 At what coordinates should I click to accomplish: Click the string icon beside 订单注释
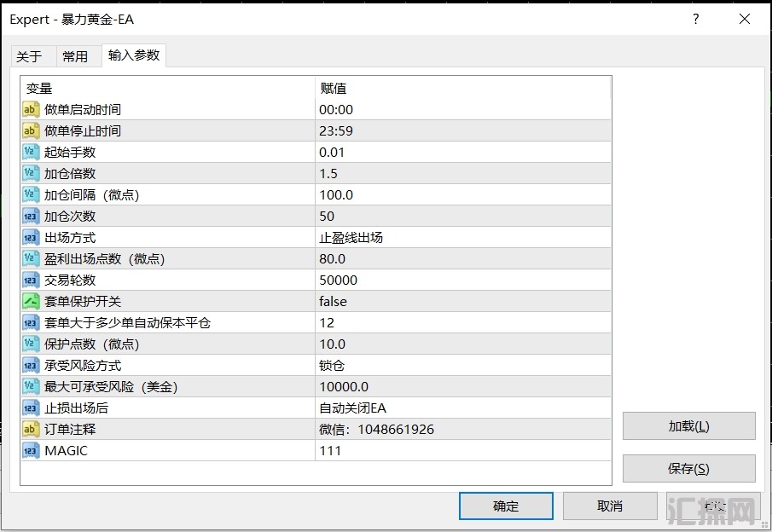pos(31,429)
